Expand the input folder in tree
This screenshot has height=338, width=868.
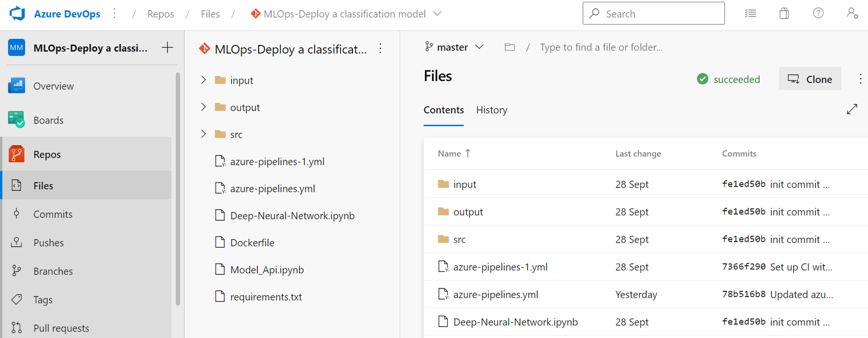203,80
